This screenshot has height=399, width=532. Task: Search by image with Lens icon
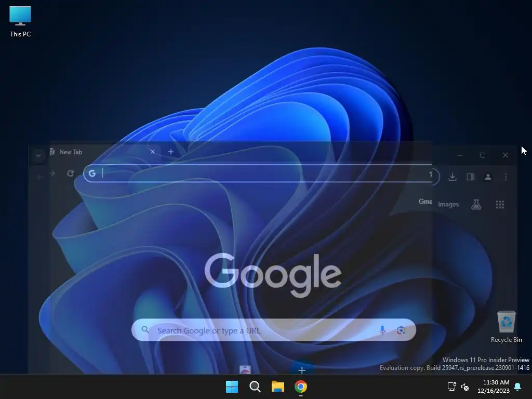point(401,330)
